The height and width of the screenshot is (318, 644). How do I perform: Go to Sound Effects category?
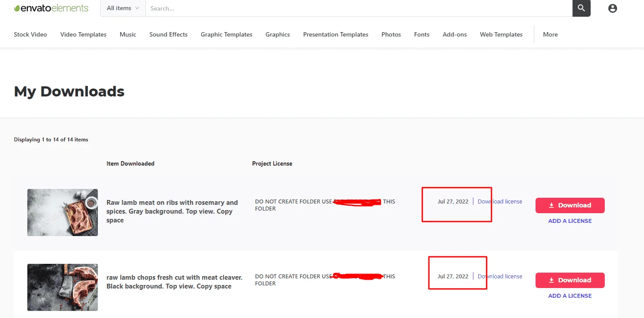(x=168, y=34)
